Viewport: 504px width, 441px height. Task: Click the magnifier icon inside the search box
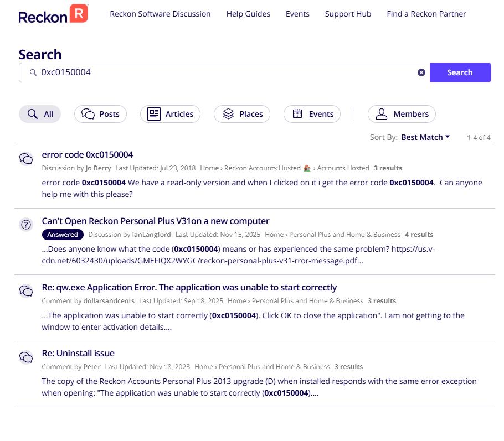click(33, 72)
